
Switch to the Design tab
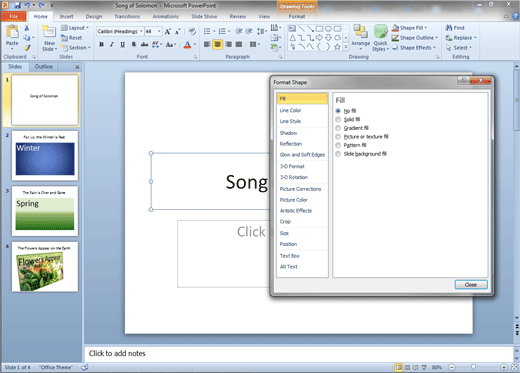point(94,16)
